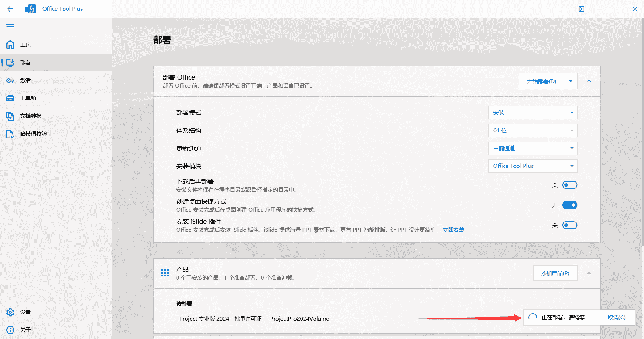Click the Office Tool Plus logo icon

pyautogui.click(x=31, y=9)
